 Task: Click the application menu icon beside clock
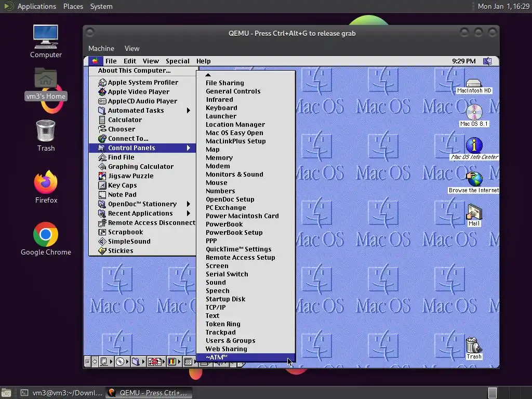point(487,61)
